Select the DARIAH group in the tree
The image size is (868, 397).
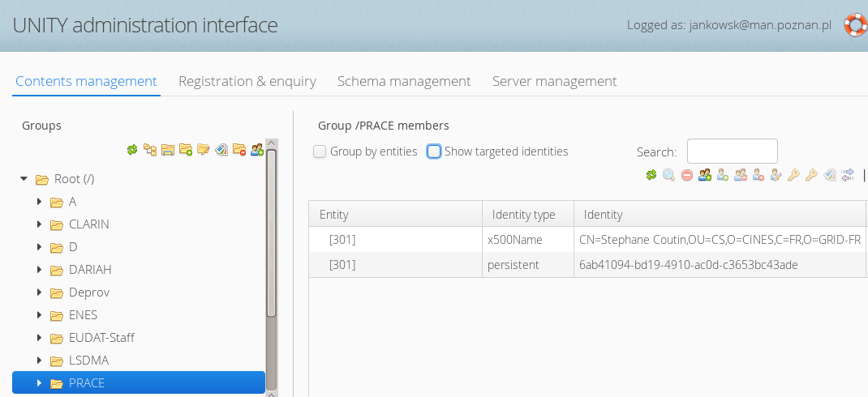coord(90,270)
